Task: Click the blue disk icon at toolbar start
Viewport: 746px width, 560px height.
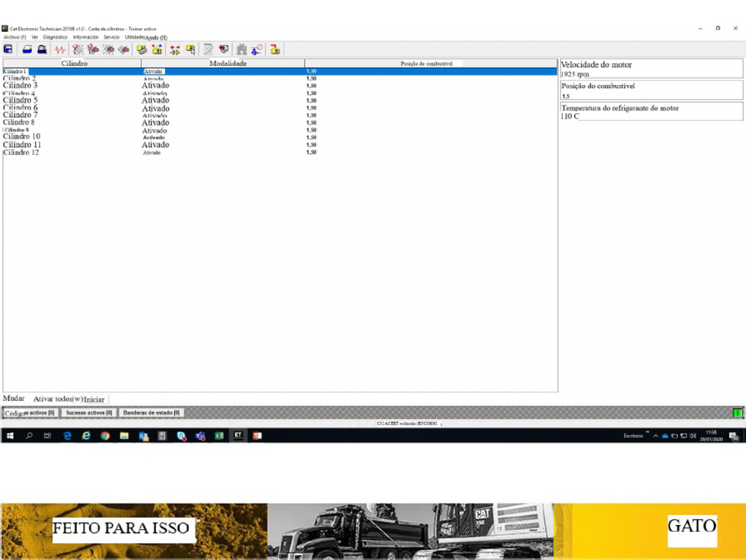Action: click(x=8, y=50)
